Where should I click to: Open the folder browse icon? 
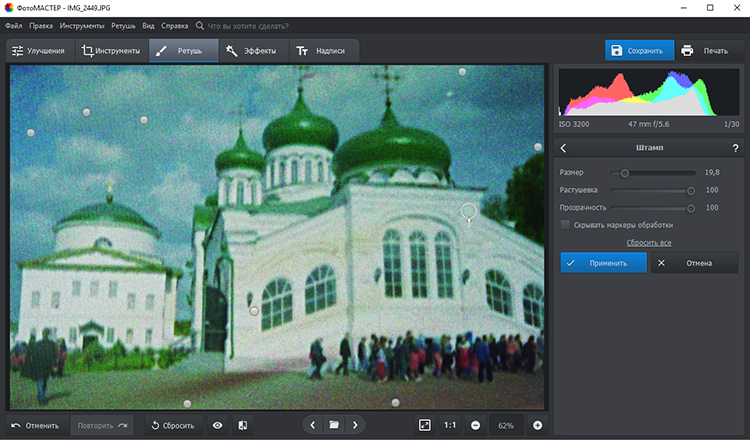pyautogui.click(x=333, y=425)
